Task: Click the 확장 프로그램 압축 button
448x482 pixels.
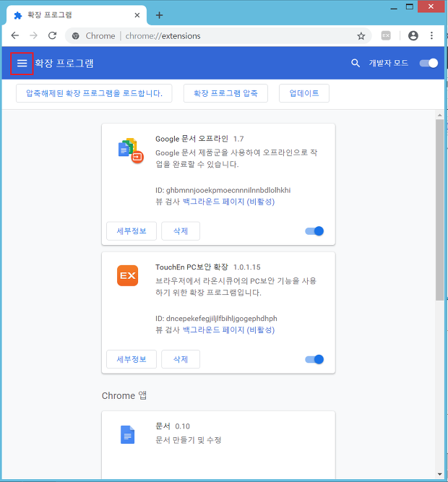Action: pos(225,93)
